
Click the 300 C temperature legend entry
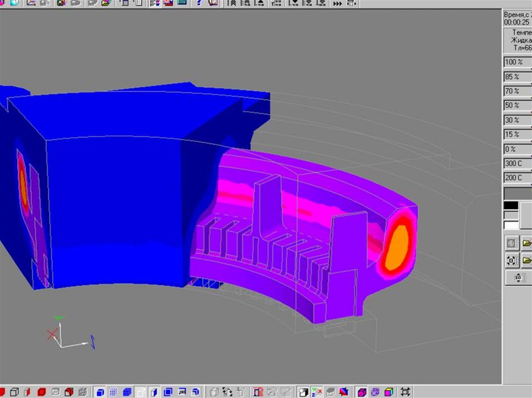click(517, 164)
